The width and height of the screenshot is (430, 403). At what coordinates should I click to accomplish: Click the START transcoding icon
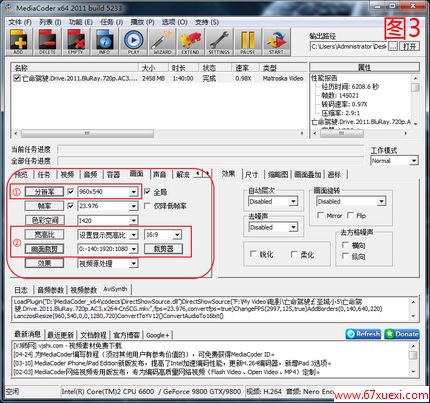[x=276, y=42]
